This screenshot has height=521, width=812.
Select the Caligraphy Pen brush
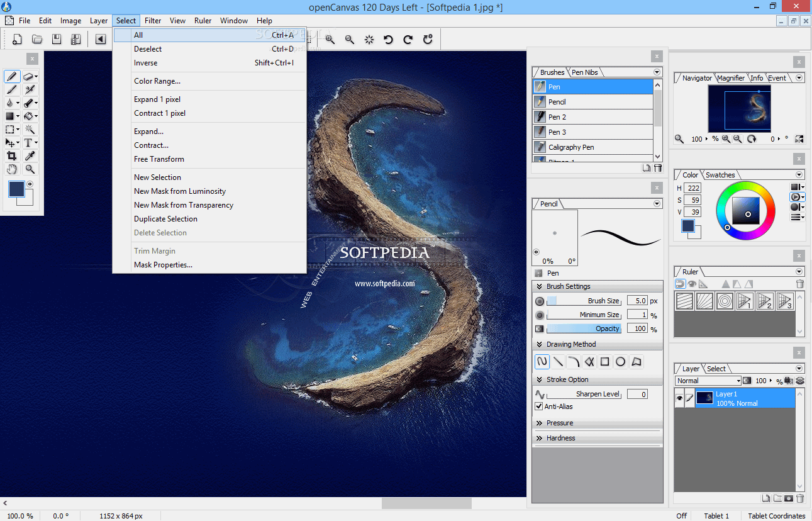tap(593, 147)
